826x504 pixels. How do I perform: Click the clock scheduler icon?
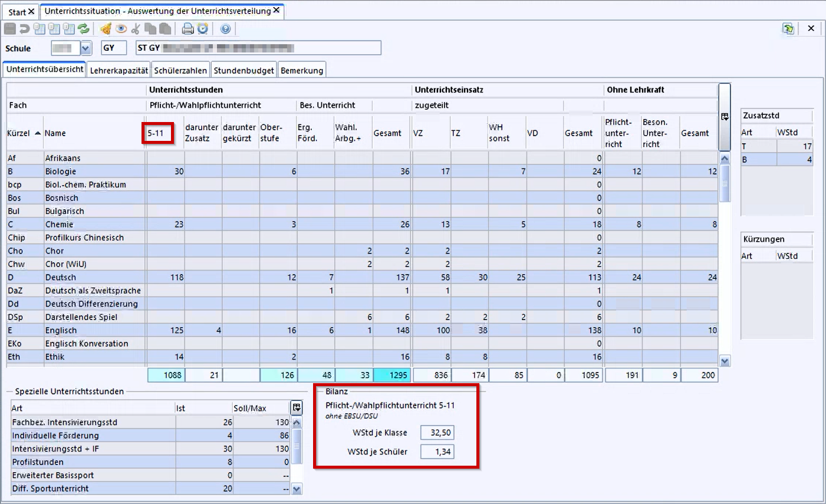[x=202, y=28]
